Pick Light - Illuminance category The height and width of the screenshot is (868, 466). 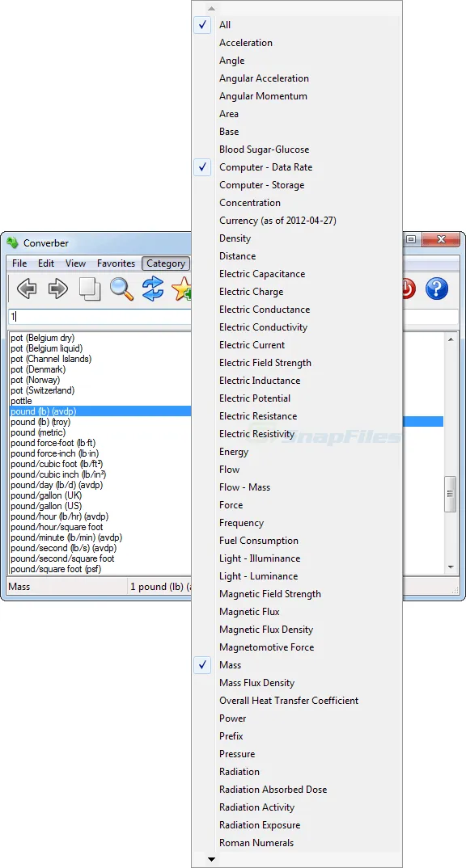(x=297, y=558)
